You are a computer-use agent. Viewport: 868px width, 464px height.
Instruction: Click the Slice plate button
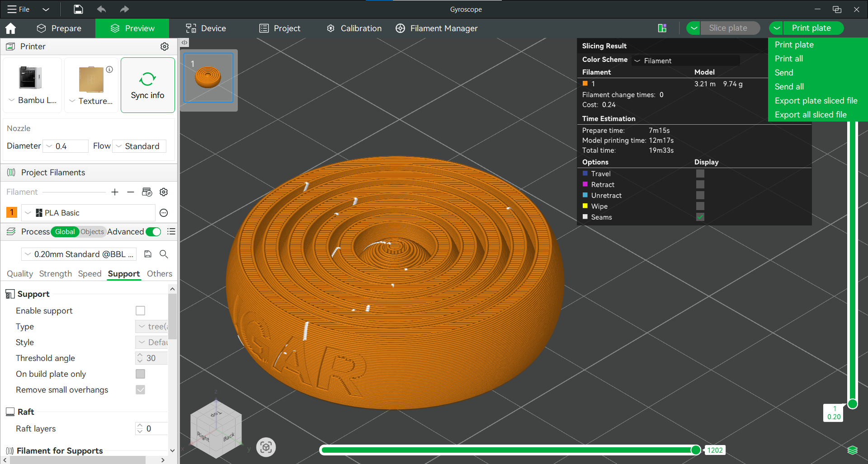(730, 28)
